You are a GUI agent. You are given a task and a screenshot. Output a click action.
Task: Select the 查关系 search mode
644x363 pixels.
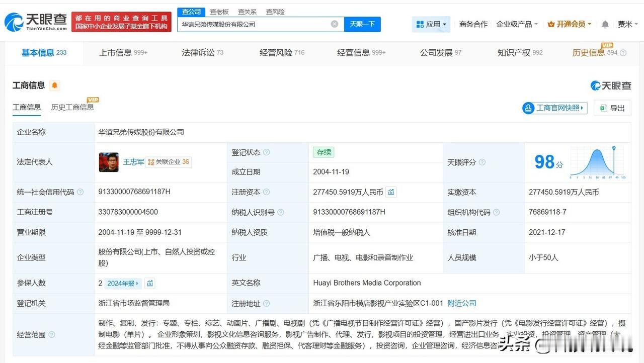point(247,12)
